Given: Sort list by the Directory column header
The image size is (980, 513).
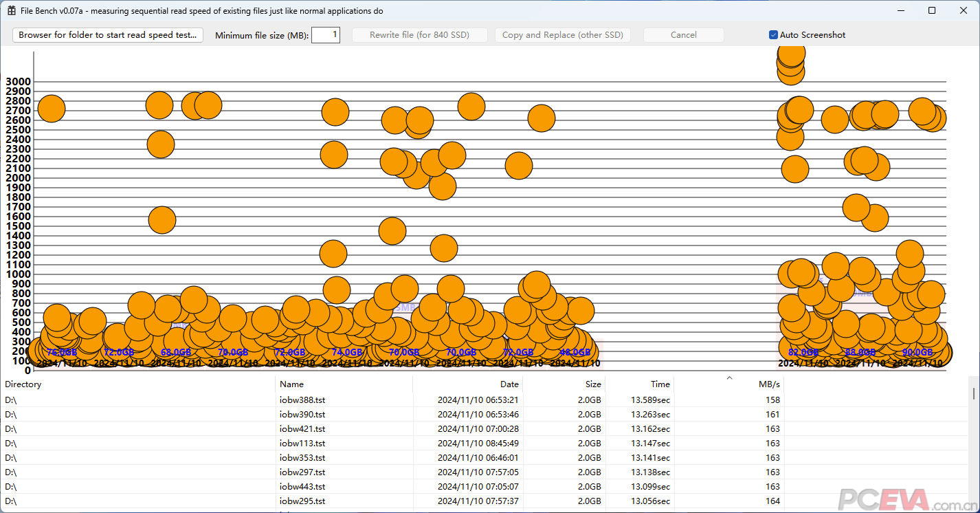Looking at the screenshot, I should click(137, 384).
